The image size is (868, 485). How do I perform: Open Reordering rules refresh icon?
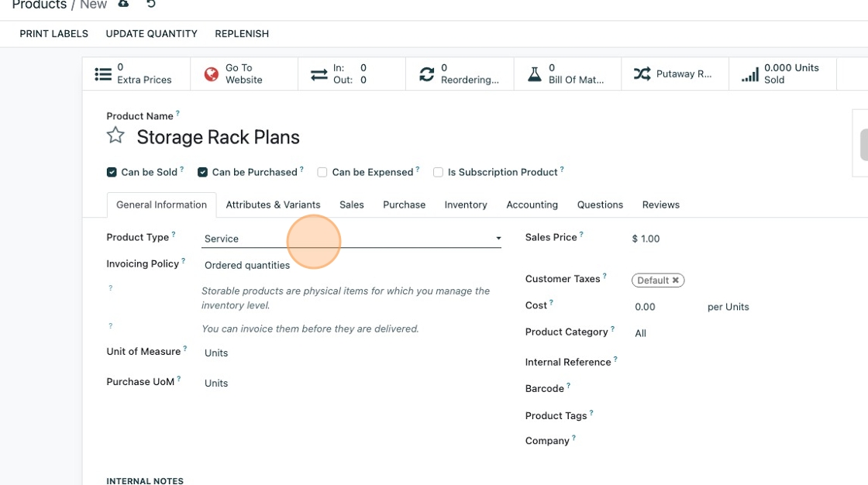(x=426, y=74)
